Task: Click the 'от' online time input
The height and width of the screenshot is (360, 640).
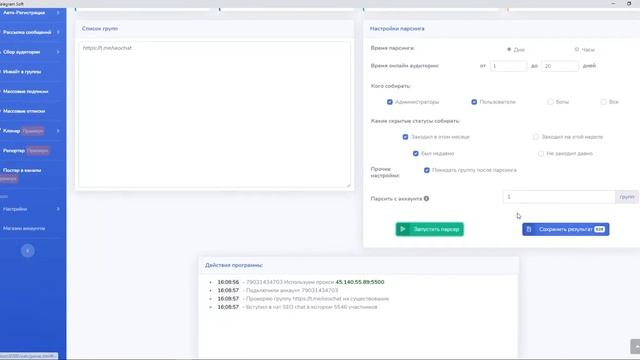Action: [508, 66]
